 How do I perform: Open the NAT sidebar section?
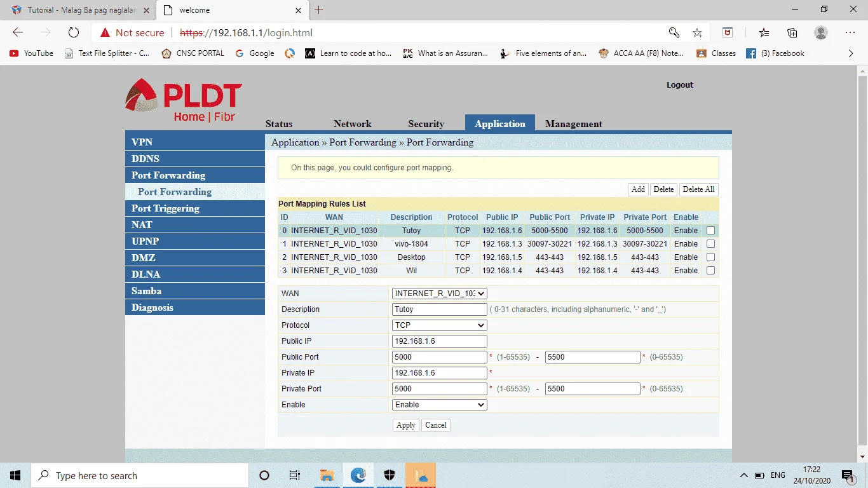click(195, 225)
